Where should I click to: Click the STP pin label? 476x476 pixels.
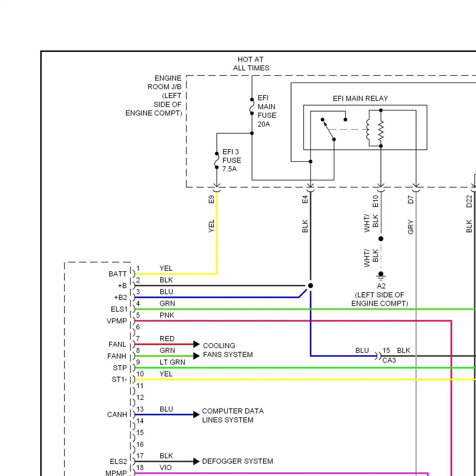coord(120,368)
